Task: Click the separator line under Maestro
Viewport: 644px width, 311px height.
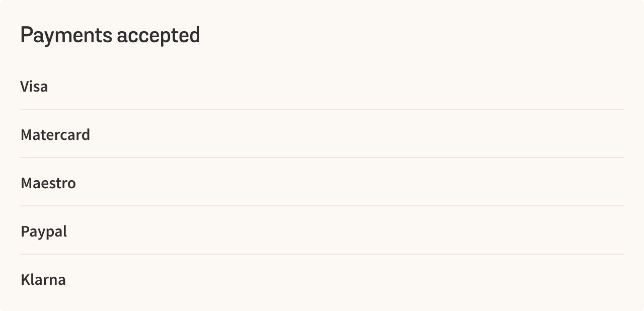Action: pos(322,206)
